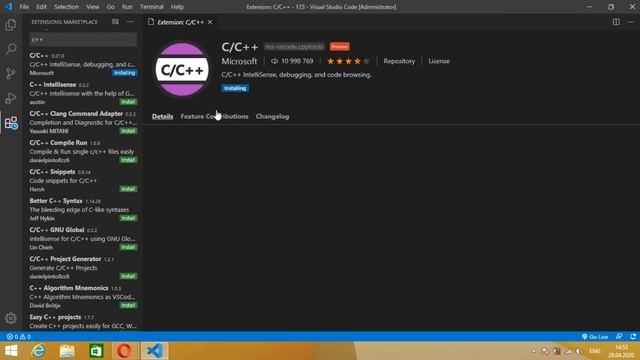Click the install count download icon
The image size is (640, 360).
pyautogui.click(x=275, y=61)
